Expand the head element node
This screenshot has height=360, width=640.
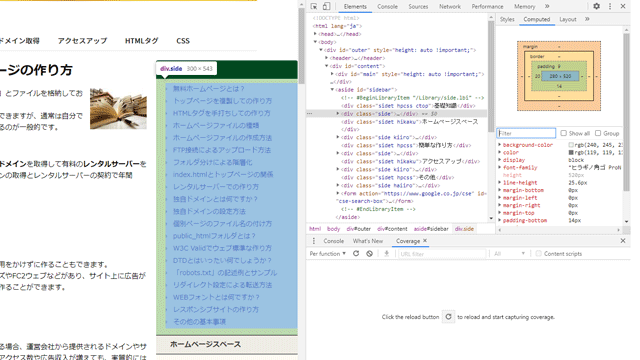(315, 34)
